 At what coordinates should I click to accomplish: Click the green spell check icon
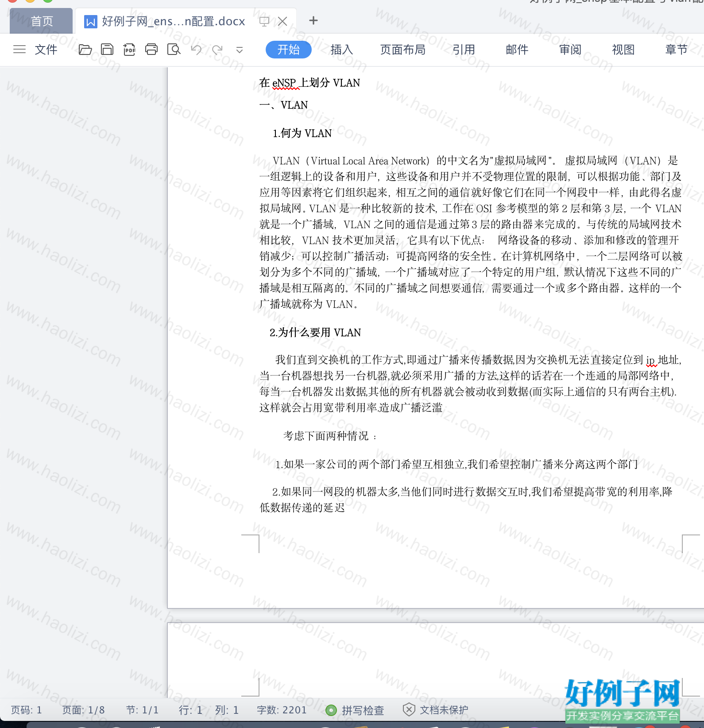click(x=331, y=710)
